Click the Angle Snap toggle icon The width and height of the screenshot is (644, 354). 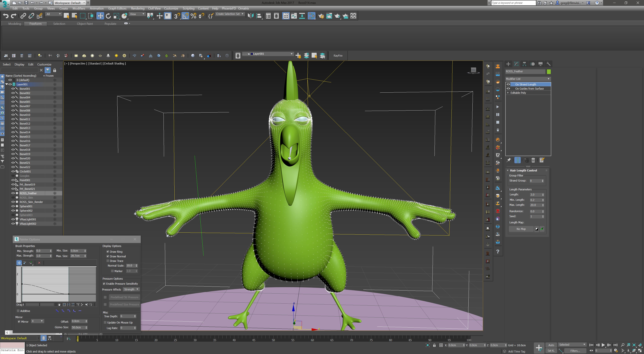pos(185,16)
